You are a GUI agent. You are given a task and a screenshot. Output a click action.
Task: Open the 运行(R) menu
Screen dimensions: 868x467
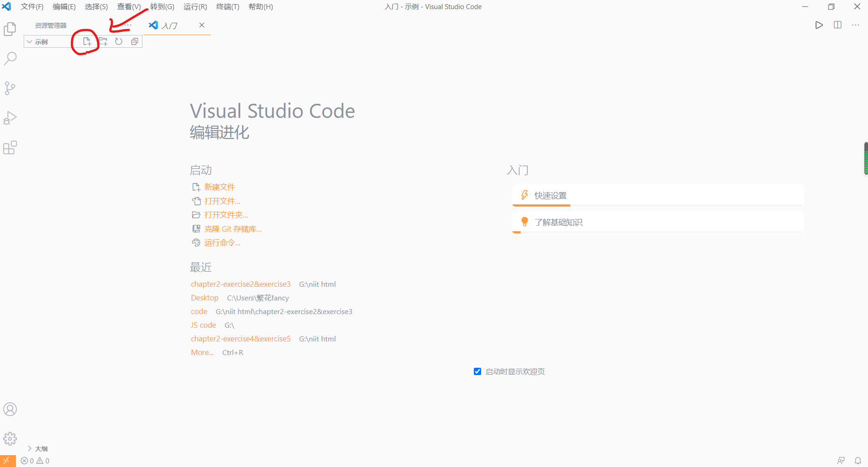click(195, 7)
